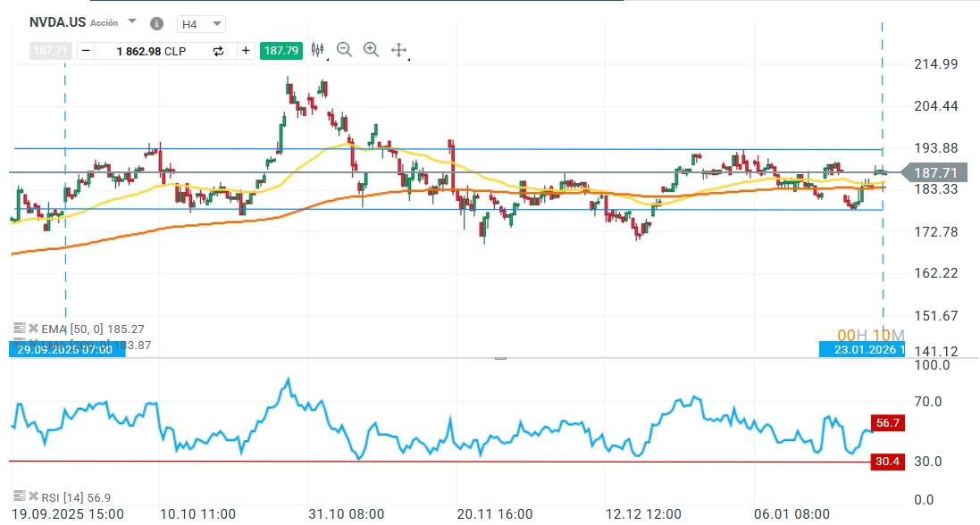Screen dimensions: 980x525
Task: Click the 214.99 price axis label
Action: point(935,63)
